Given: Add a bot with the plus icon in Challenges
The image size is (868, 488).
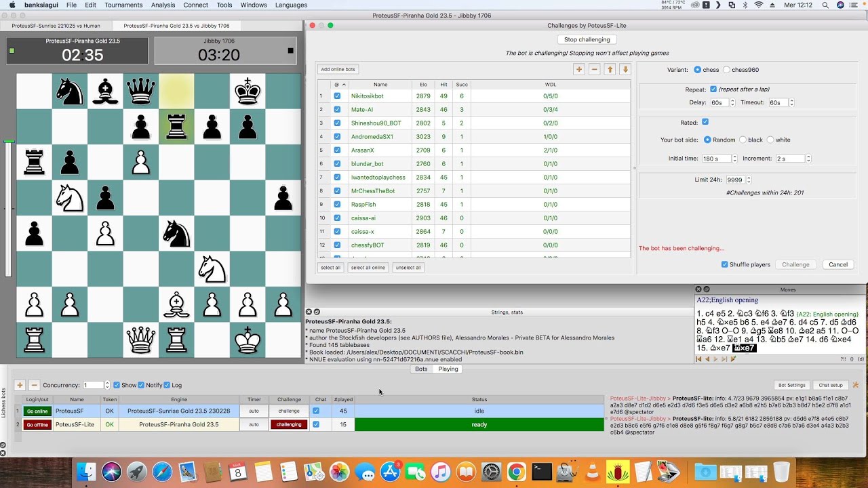Looking at the screenshot, I should pyautogui.click(x=579, y=69).
